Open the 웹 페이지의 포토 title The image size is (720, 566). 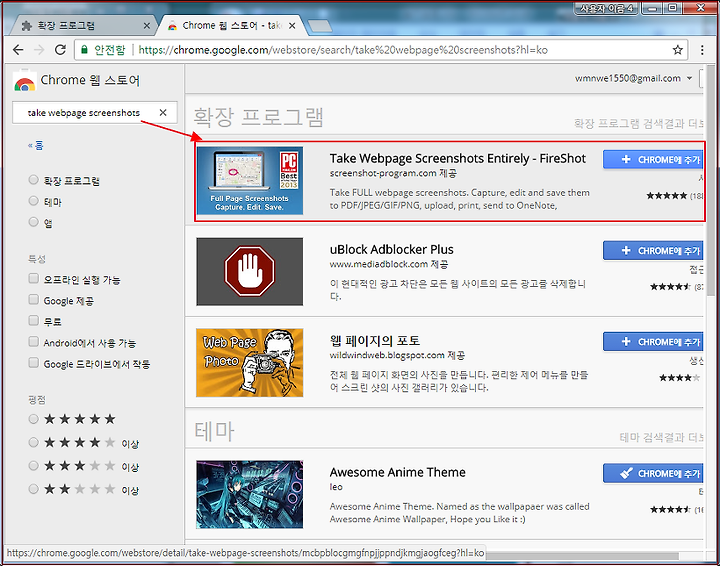coord(375,341)
